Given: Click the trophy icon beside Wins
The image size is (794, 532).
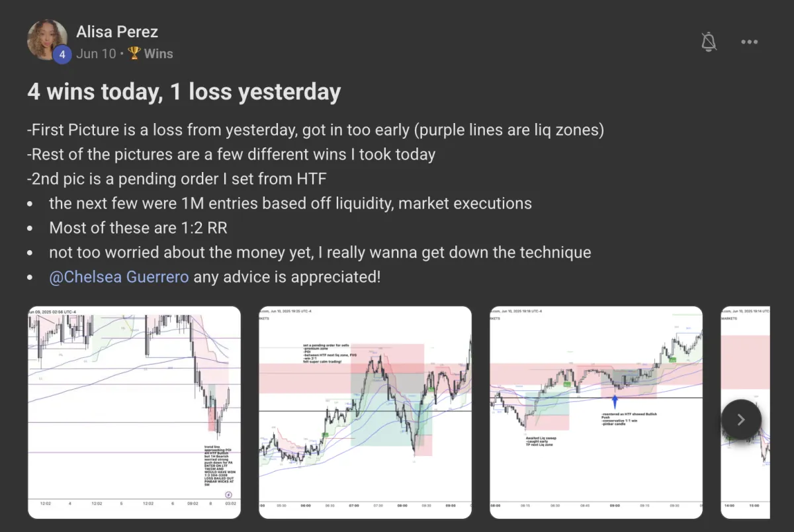Looking at the screenshot, I should click(134, 54).
